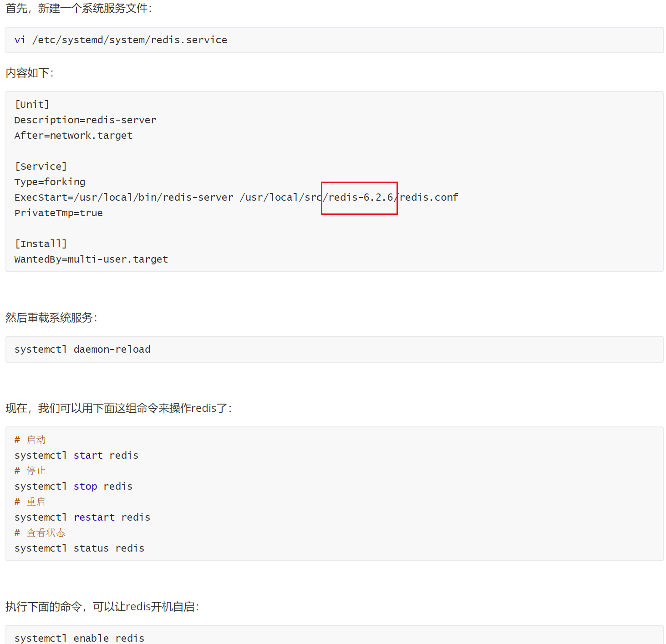Click the command 'systemctl daemon-reload'
Image resolution: width=666 pixels, height=644 pixels.
[82, 350]
